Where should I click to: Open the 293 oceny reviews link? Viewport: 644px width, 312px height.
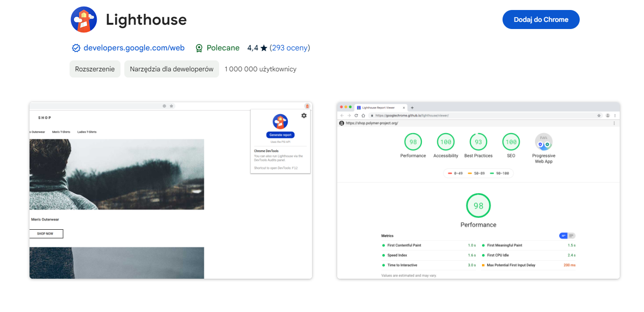tap(290, 48)
